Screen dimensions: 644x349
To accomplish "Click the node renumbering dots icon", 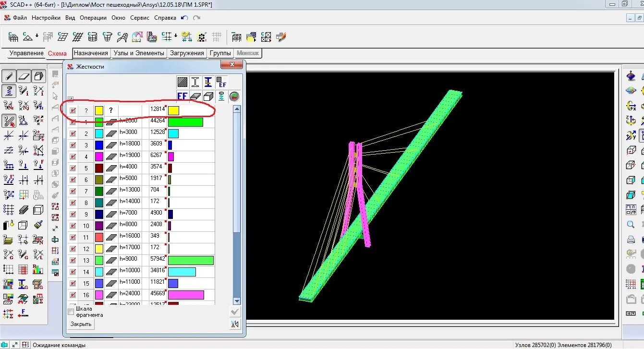I will tap(202, 36).
